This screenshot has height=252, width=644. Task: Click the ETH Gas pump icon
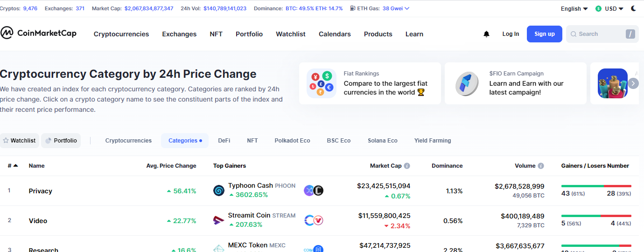tap(353, 8)
